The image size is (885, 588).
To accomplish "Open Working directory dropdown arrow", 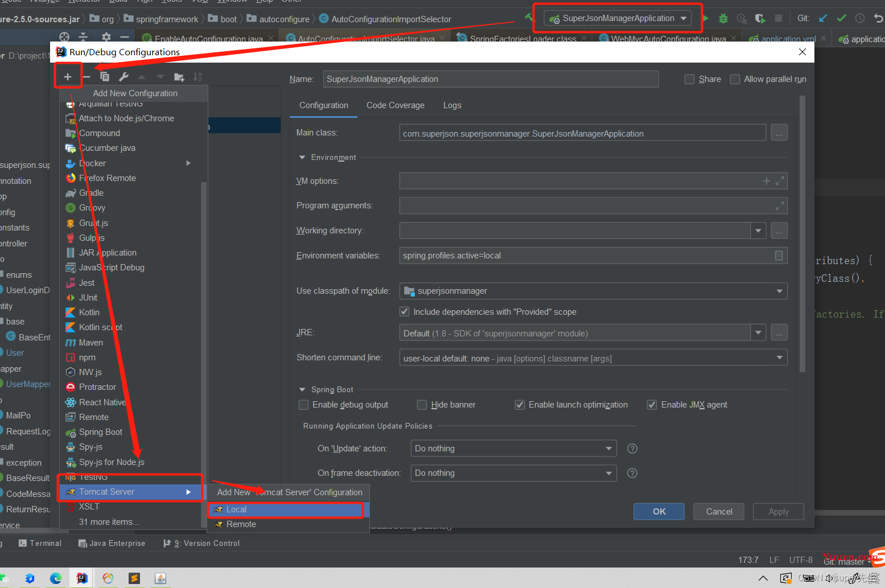I will click(x=758, y=231).
